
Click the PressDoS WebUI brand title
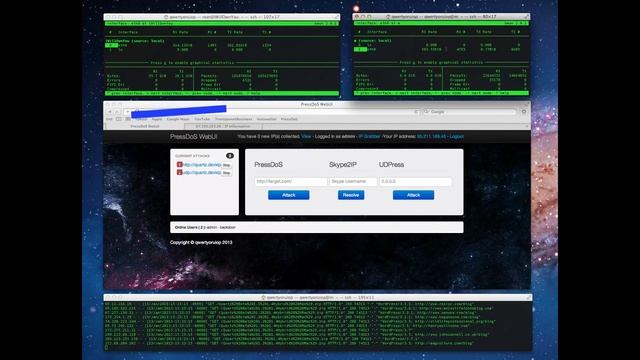pyautogui.click(x=193, y=136)
